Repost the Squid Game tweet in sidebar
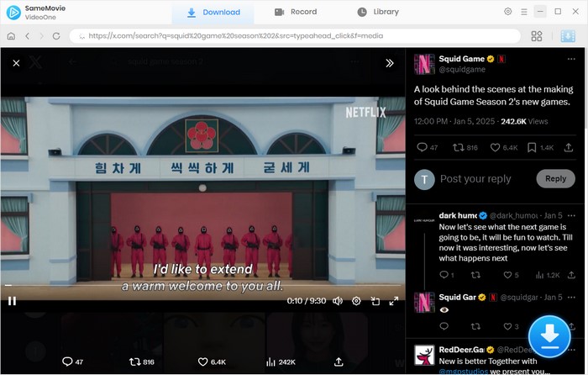Viewport: 588px width, 375px height. tap(459, 148)
